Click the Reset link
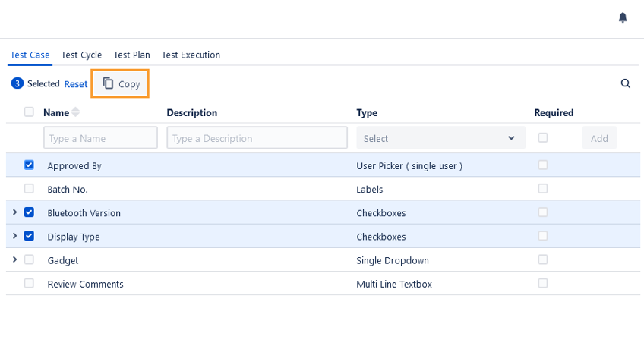The image size is (644, 349). pyautogui.click(x=75, y=84)
